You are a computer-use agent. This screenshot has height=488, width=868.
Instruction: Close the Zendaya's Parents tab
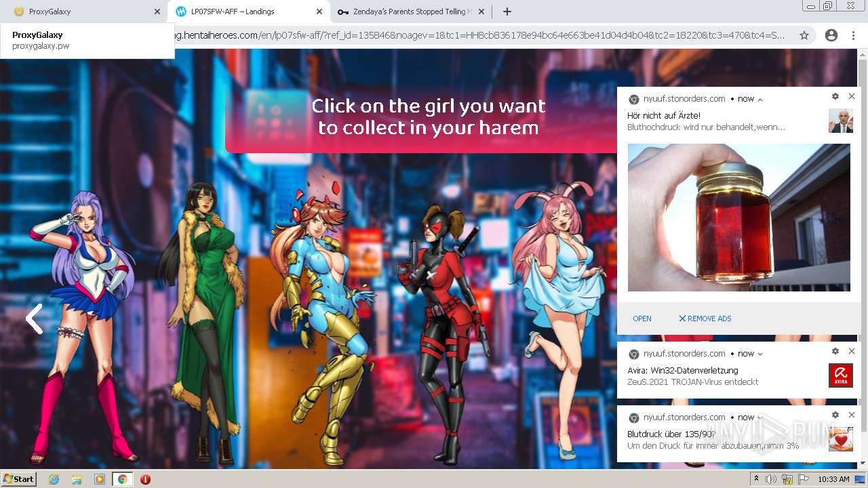(x=481, y=12)
